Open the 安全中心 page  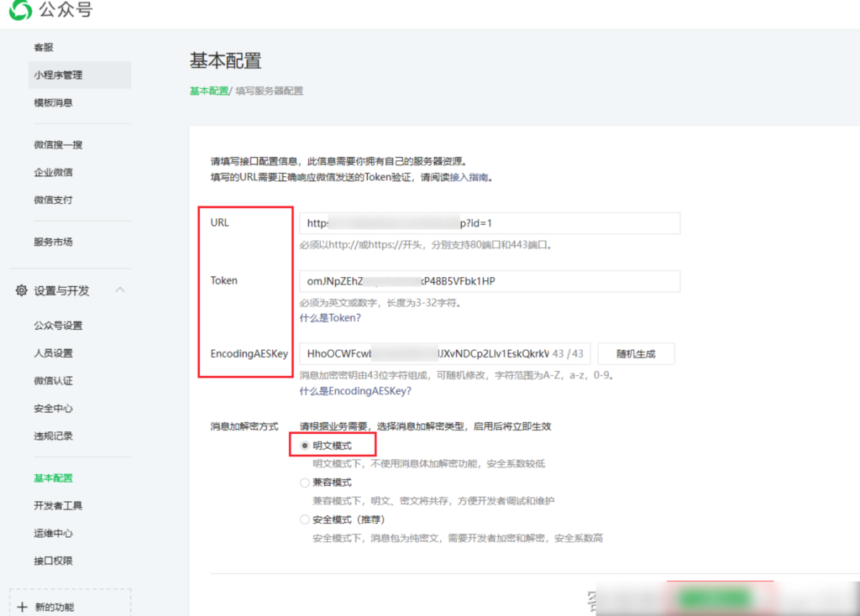point(53,409)
